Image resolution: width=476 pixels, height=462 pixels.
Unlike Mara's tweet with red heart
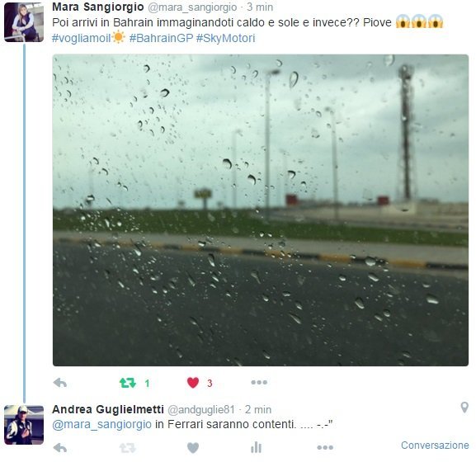point(193,383)
